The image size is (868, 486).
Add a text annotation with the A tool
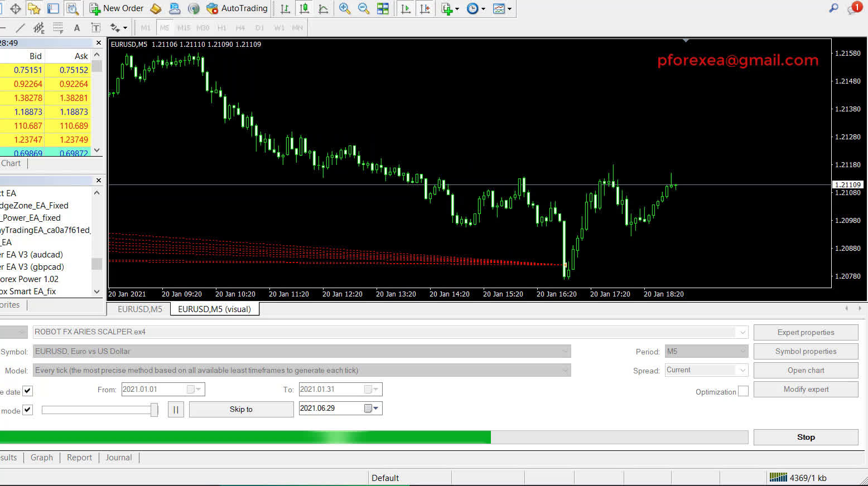click(77, 28)
